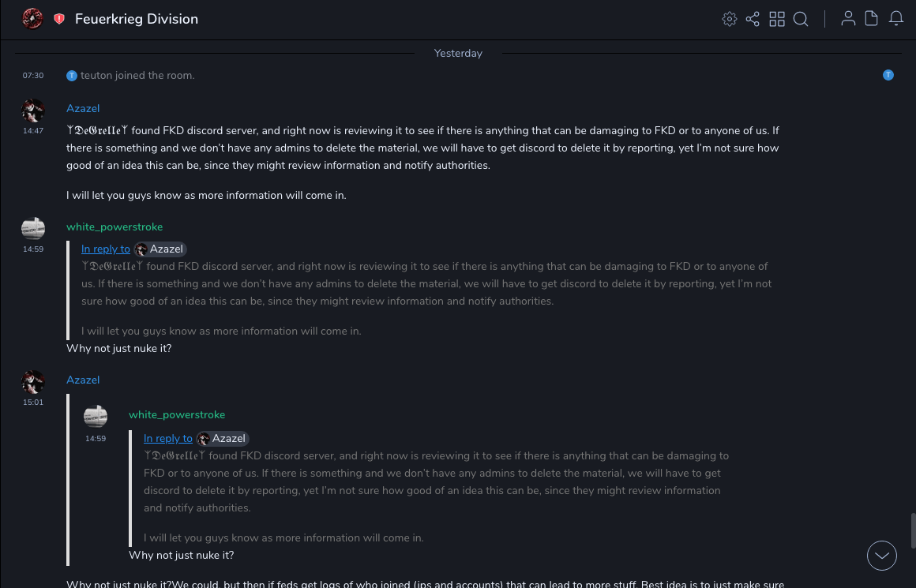Click Azazel's avatar on the 14:47 message
The width and height of the screenshot is (916, 588).
point(33,110)
